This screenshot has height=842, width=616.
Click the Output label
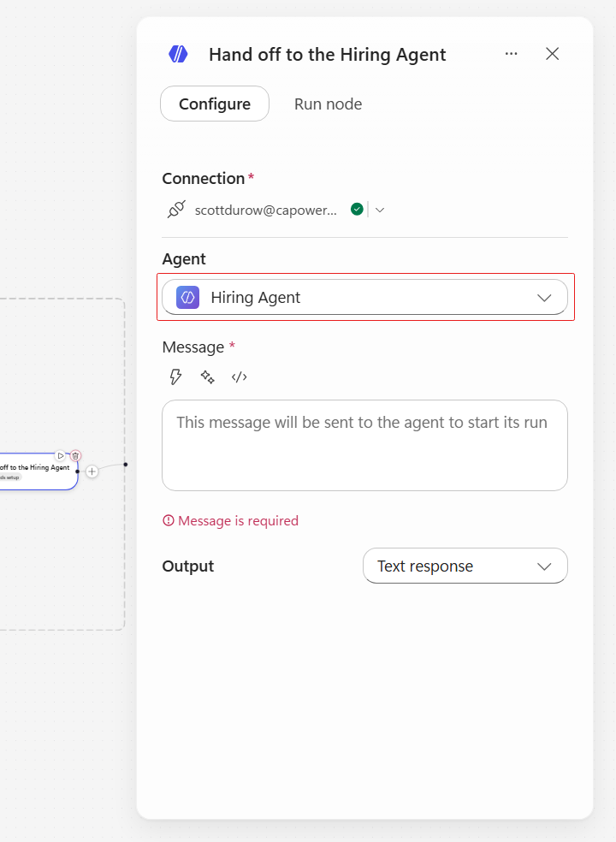click(x=188, y=566)
